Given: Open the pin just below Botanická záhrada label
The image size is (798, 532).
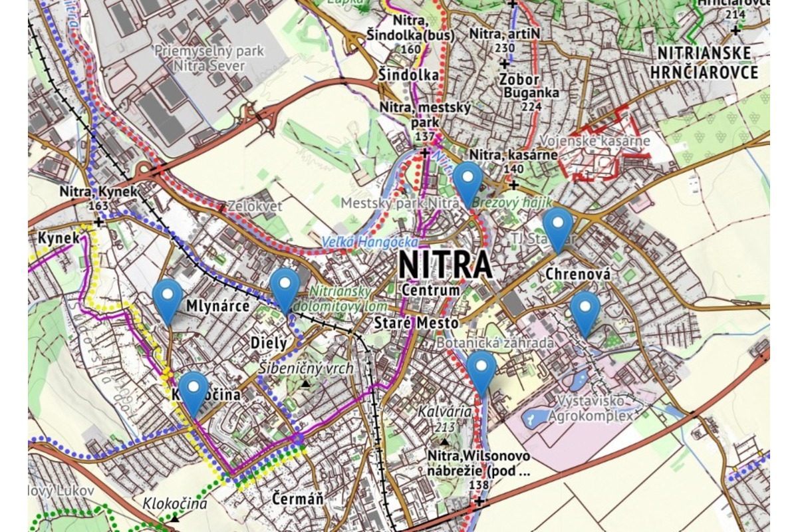Looking at the screenshot, I should pyautogui.click(x=481, y=370).
